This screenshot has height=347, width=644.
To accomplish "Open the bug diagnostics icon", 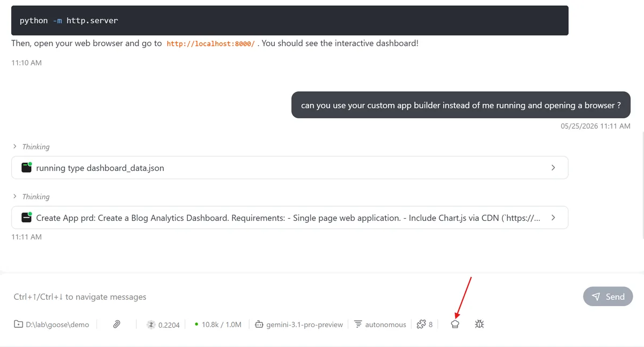I will pos(480,324).
